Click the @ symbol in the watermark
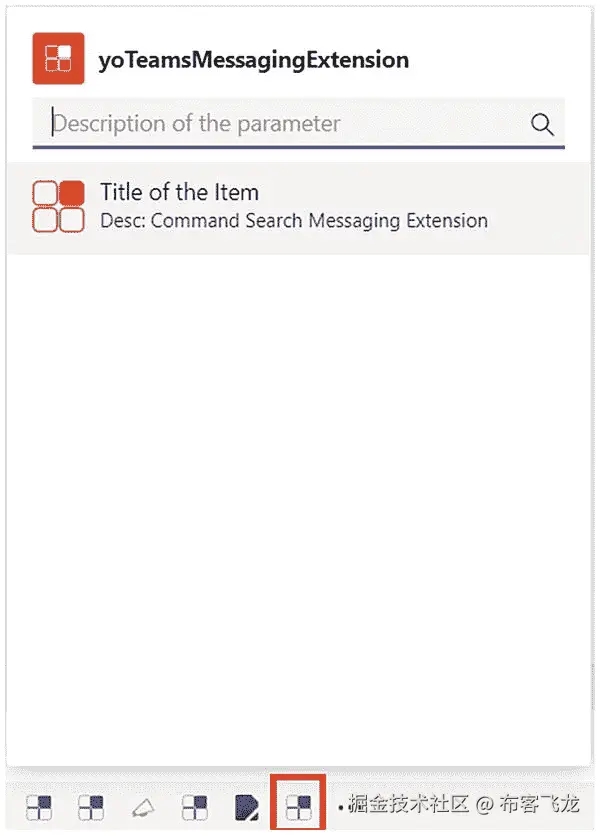 click(483, 804)
